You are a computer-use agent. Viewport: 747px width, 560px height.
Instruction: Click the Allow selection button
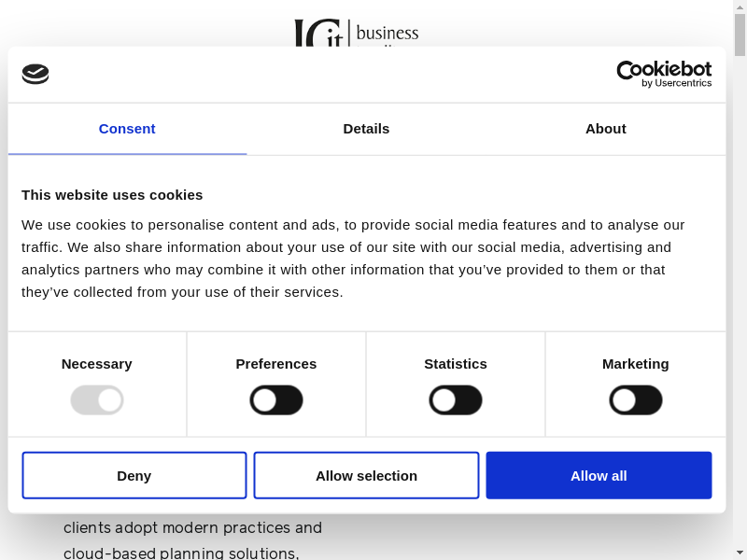click(366, 475)
